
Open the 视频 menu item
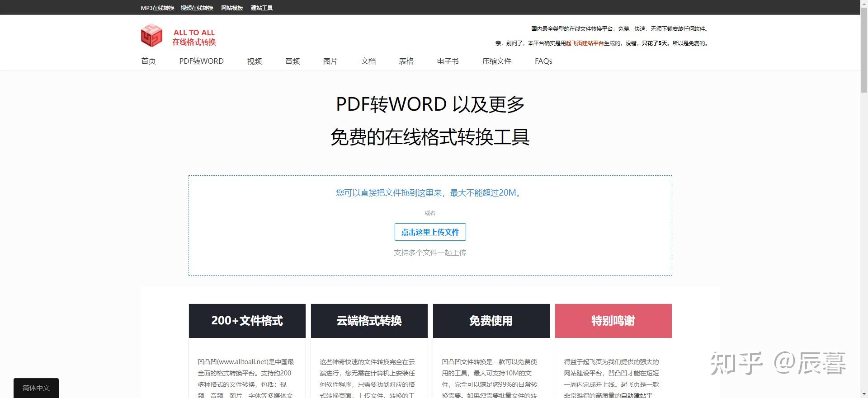[x=255, y=61]
